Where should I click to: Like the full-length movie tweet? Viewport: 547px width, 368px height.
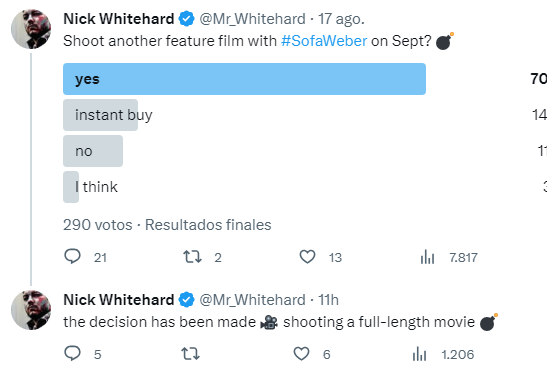[x=312, y=354]
